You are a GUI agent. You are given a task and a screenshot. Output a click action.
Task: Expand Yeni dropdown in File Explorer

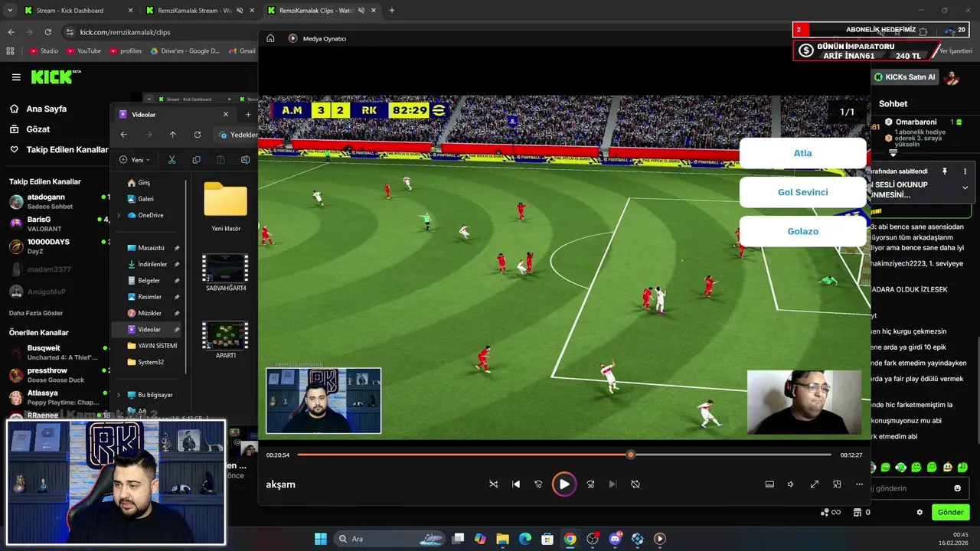coord(135,160)
